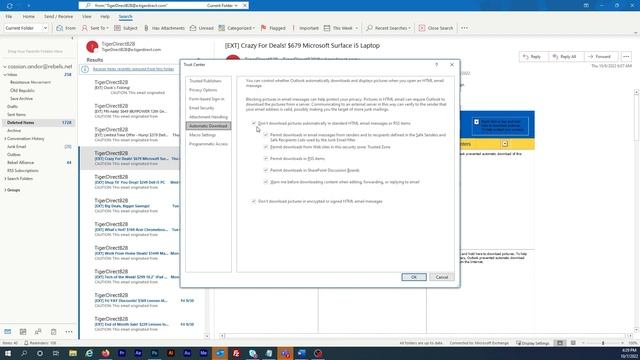This screenshot has height=360, width=640.
Task: Open Photoshop from the taskbar
Action: (154, 353)
